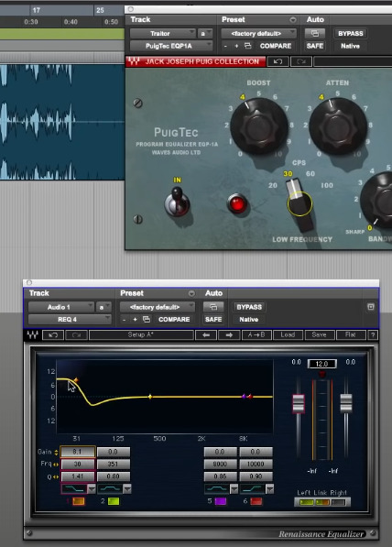Click the copy settings icon next to COMPARE in the PuigTec window
Screen dimensions: 392x547
(247, 46)
